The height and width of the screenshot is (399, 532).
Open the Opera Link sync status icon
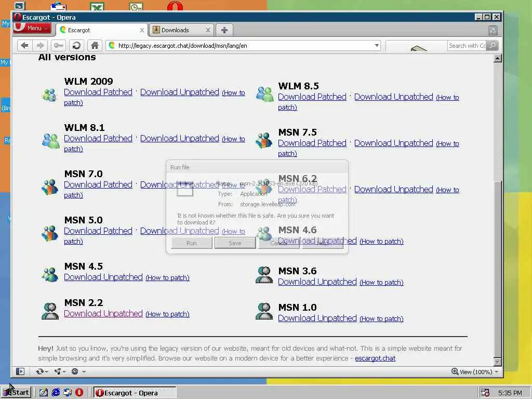coord(42,371)
